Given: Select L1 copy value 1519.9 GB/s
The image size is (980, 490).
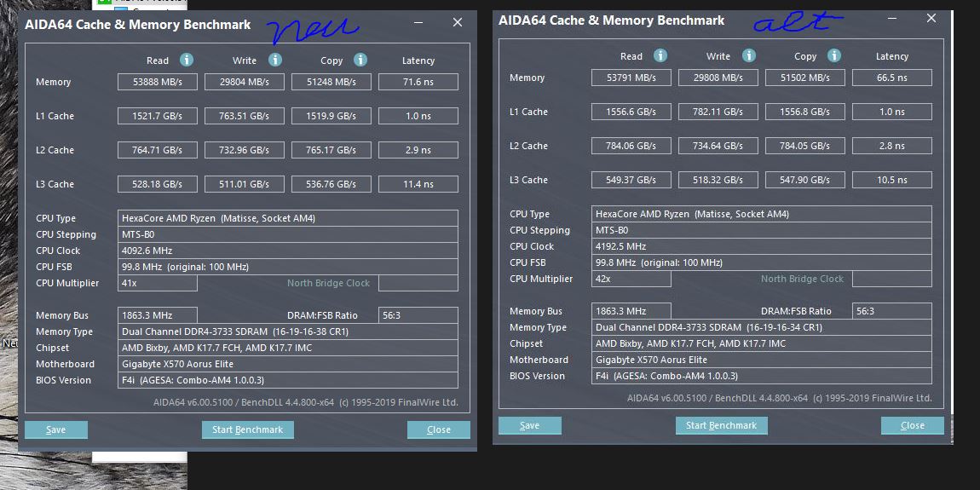Looking at the screenshot, I should point(331,116).
